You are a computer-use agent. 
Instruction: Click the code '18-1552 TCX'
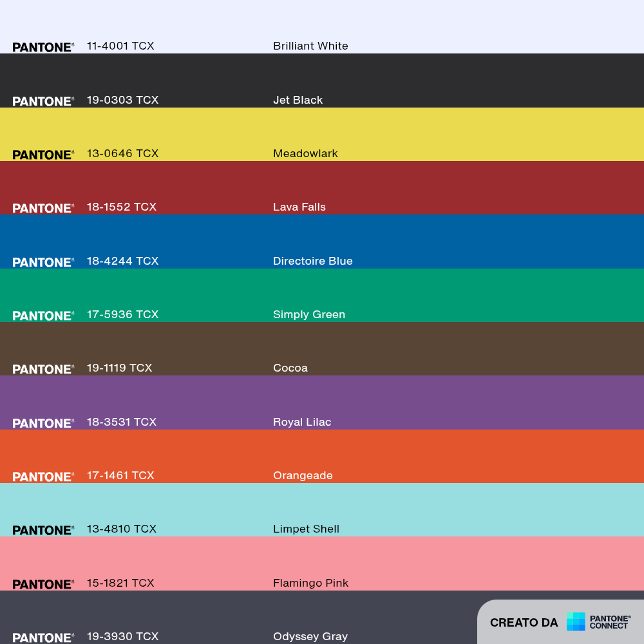tap(122, 207)
